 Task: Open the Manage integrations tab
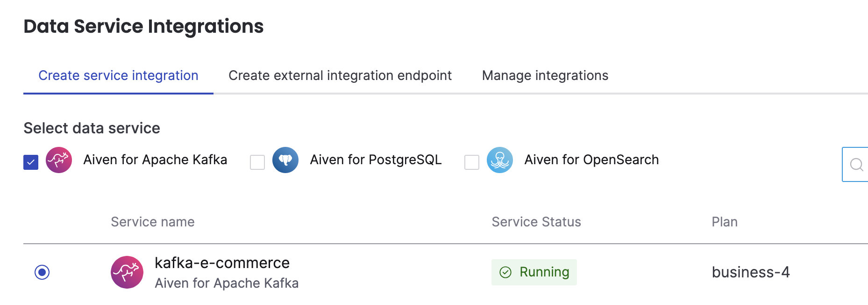545,76
